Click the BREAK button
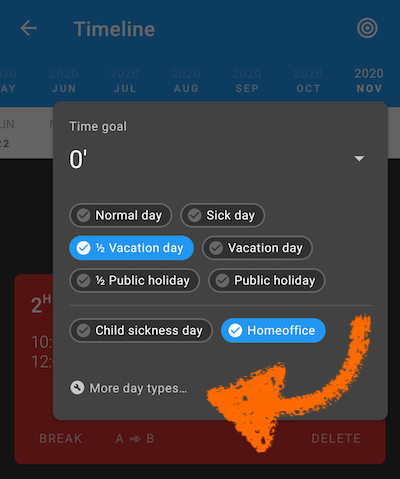The width and height of the screenshot is (400, 479). pos(61,439)
